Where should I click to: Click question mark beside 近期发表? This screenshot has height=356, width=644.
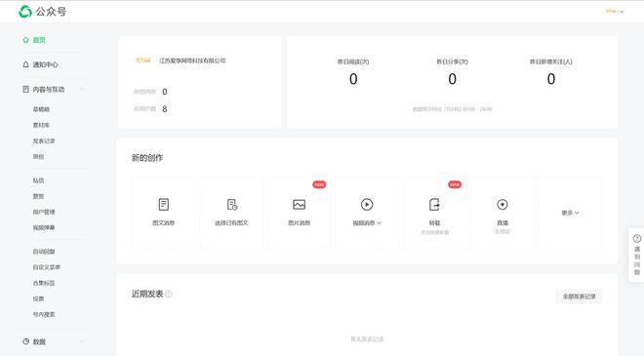click(169, 294)
